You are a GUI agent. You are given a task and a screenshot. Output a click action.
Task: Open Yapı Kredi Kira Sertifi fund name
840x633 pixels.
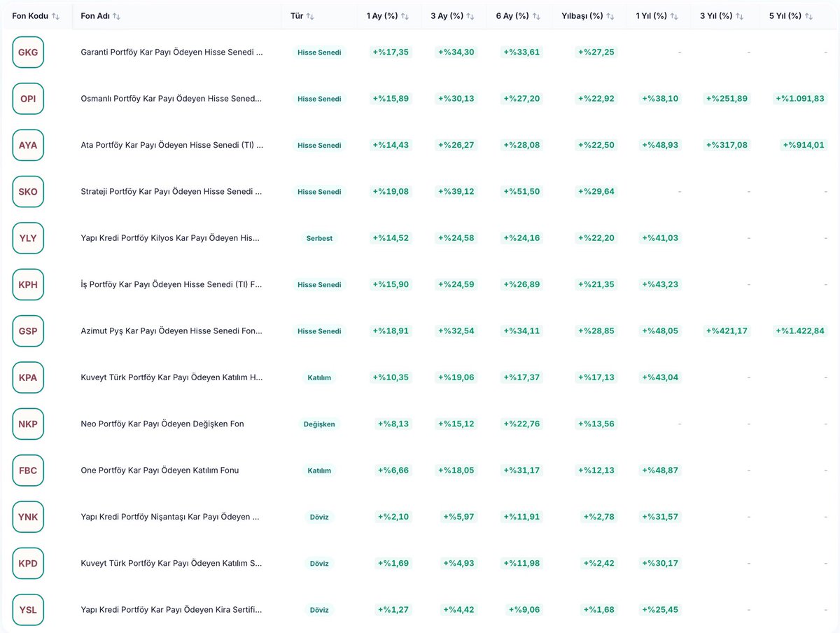(x=171, y=610)
